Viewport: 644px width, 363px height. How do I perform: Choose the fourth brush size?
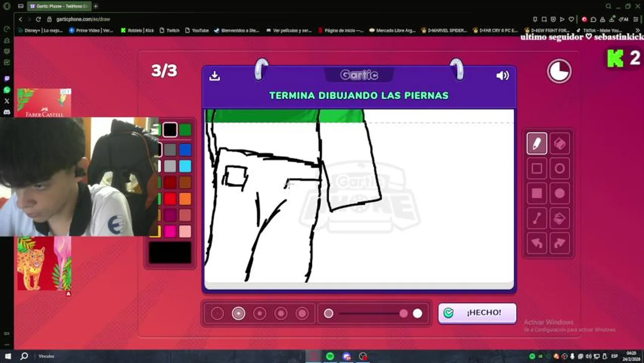[281, 314]
